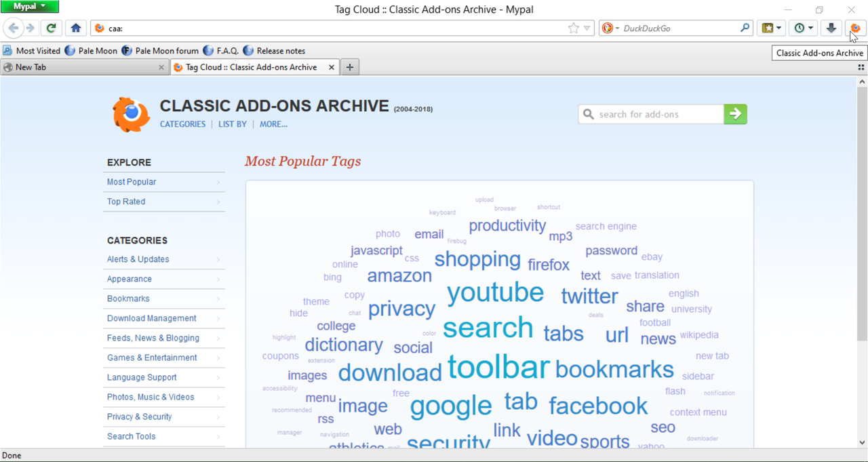The width and height of the screenshot is (868, 462).
Task: Close the Tag Cloud tab
Action: point(332,67)
